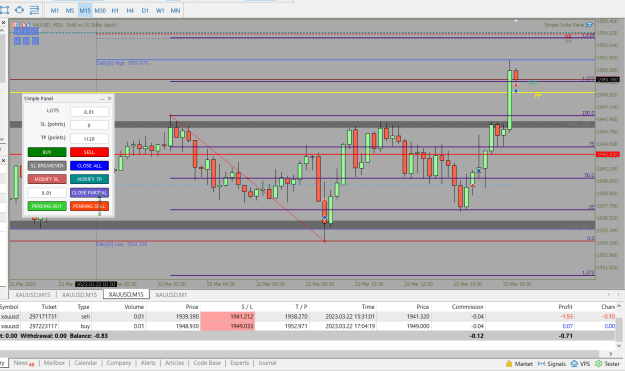625x371 pixels.
Task: Select the M15 timeframe button
Action: point(85,11)
